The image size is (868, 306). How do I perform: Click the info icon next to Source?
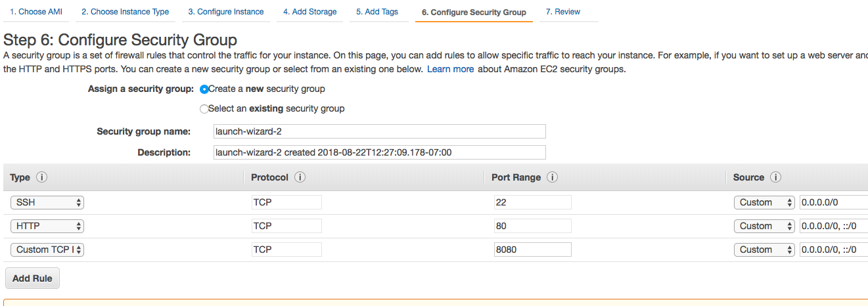775,178
